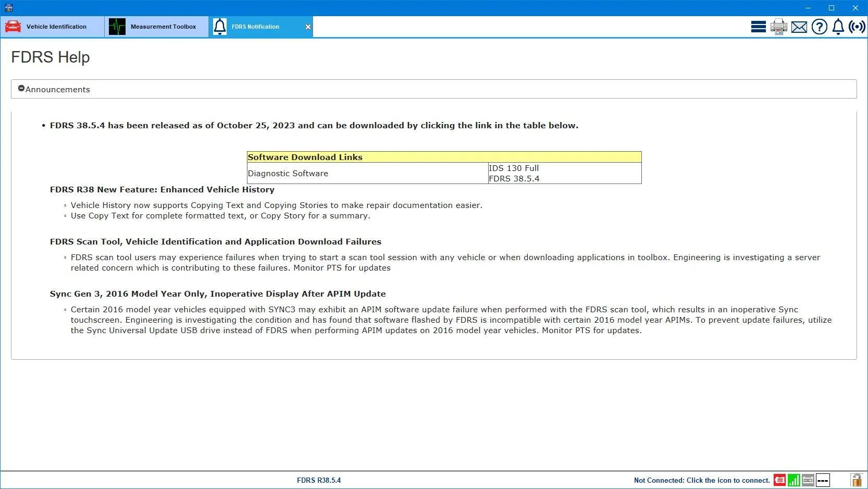The image size is (868, 489).
Task: Click the FDRS app icon in title bar
Action: point(9,8)
